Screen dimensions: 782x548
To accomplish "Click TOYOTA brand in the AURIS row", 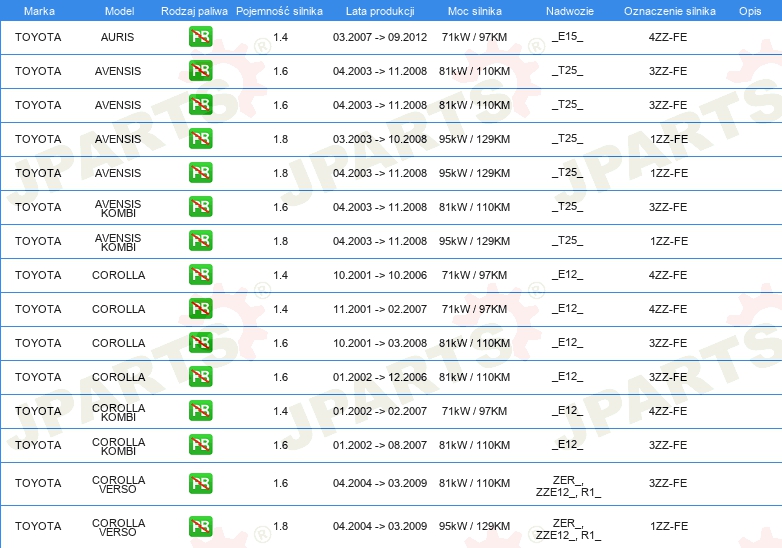I will click(x=38, y=37).
